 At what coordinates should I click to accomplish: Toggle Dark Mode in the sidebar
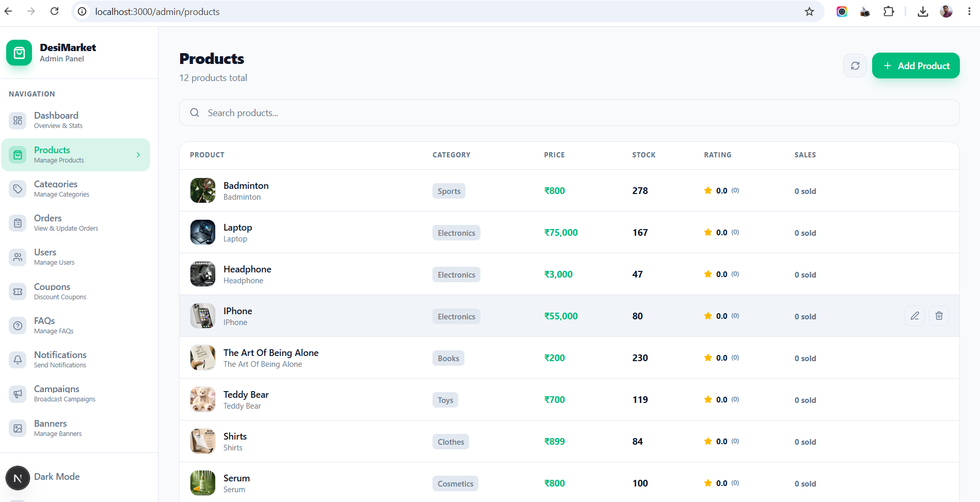(x=57, y=477)
